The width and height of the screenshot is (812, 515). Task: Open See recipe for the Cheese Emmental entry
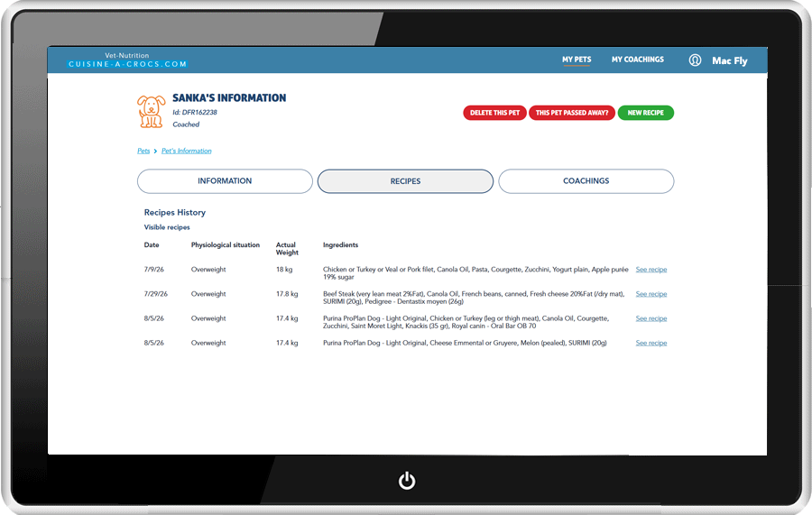pos(651,343)
